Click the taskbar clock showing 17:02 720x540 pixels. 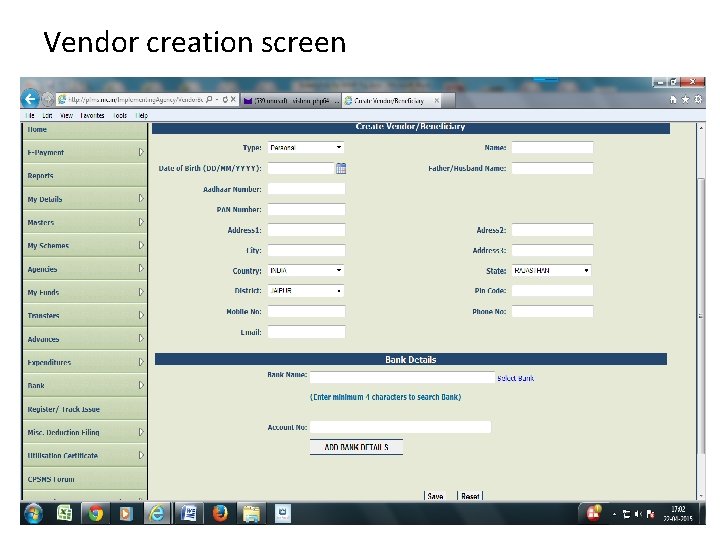click(678, 513)
